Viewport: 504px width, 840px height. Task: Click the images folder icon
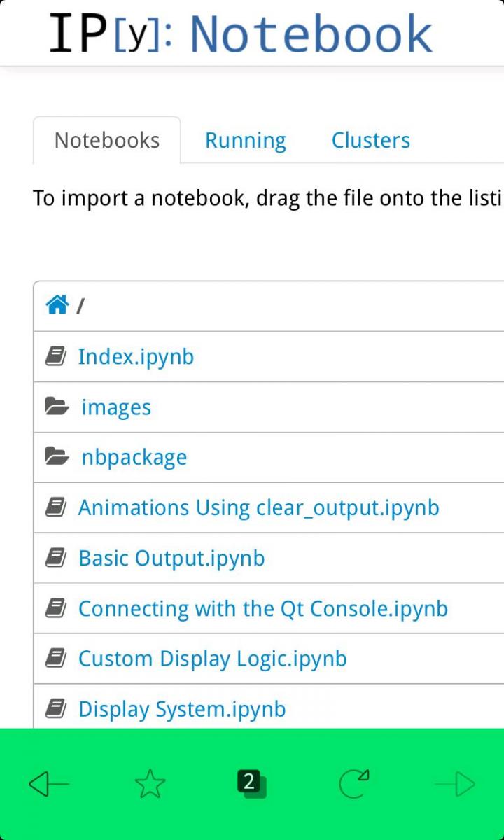pyautogui.click(x=57, y=407)
